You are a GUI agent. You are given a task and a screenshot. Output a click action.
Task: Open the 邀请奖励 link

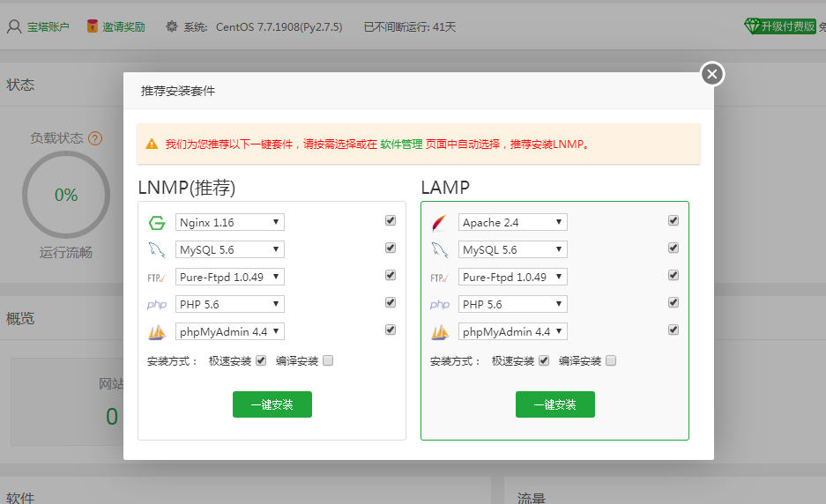coord(123,26)
